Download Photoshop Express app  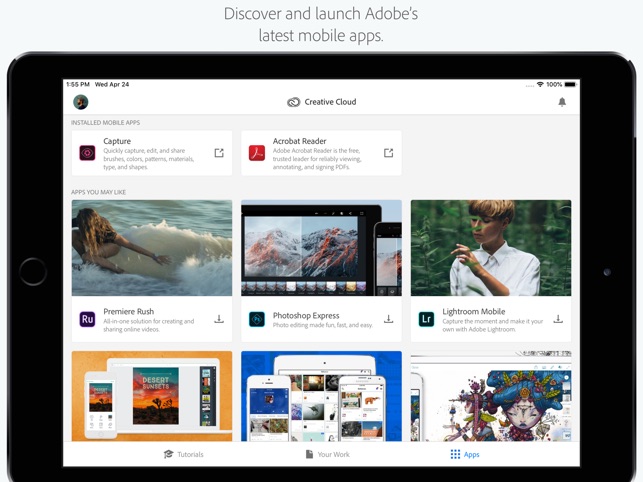[x=388, y=319]
